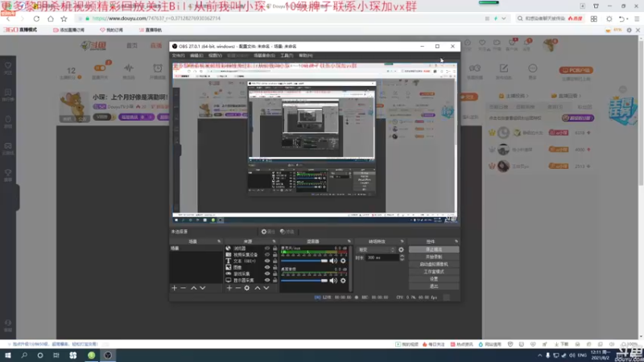This screenshot has width=644, height=362.
Task: Open transition properties gear icon
Action: [x=401, y=249]
